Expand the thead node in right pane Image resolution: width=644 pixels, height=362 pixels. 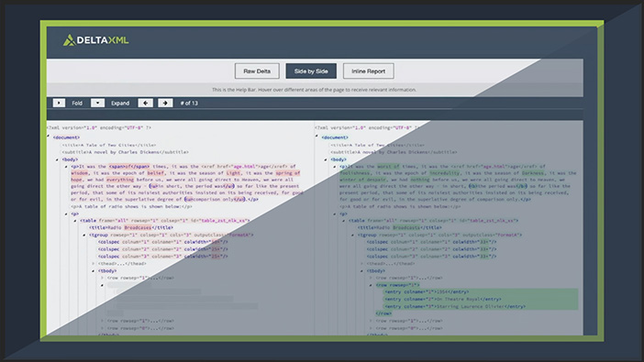click(x=361, y=264)
